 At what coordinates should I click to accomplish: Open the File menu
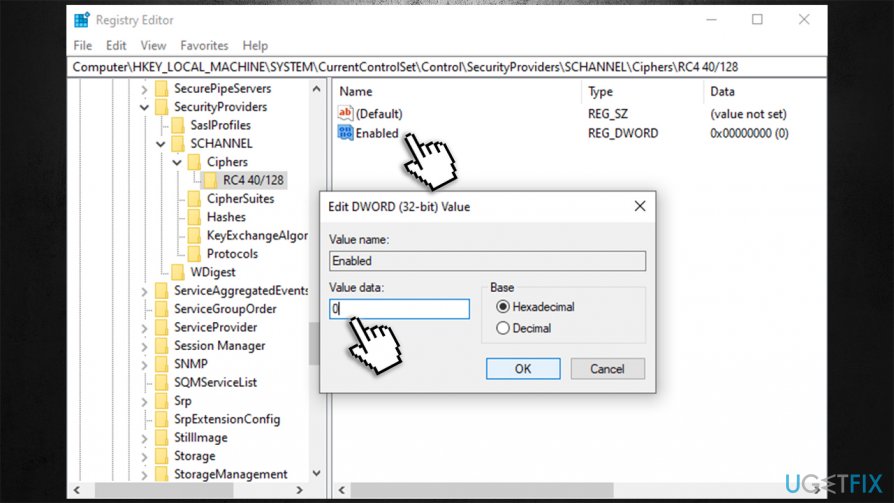point(83,46)
